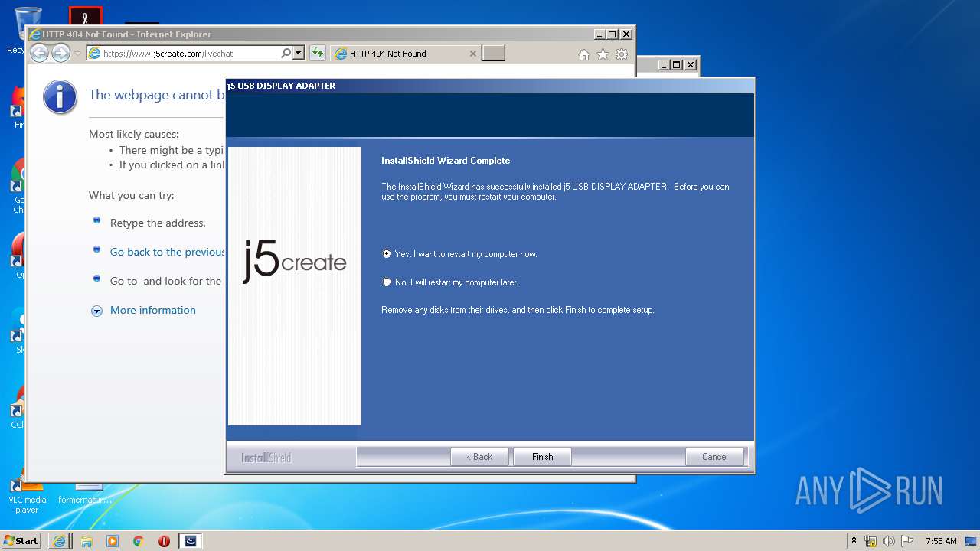The height and width of the screenshot is (551, 980).
Task: Open the Windows Start menu
Action: pyautogui.click(x=21, y=540)
